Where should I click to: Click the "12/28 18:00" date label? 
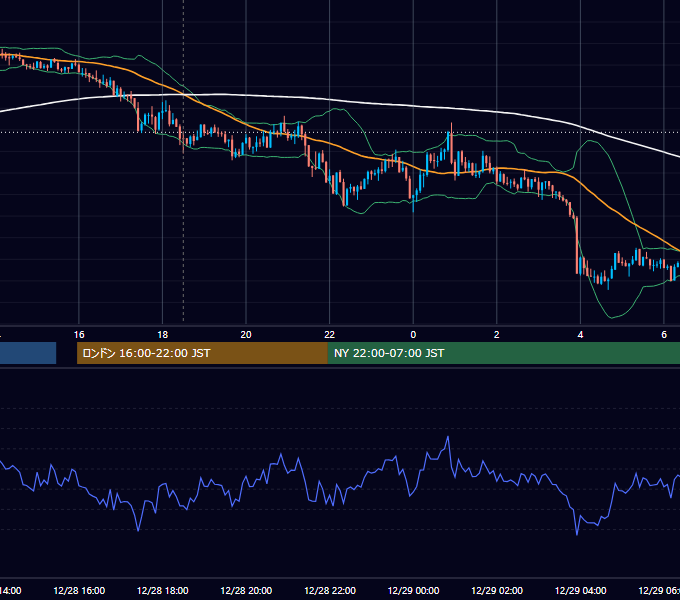click(163, 590)
